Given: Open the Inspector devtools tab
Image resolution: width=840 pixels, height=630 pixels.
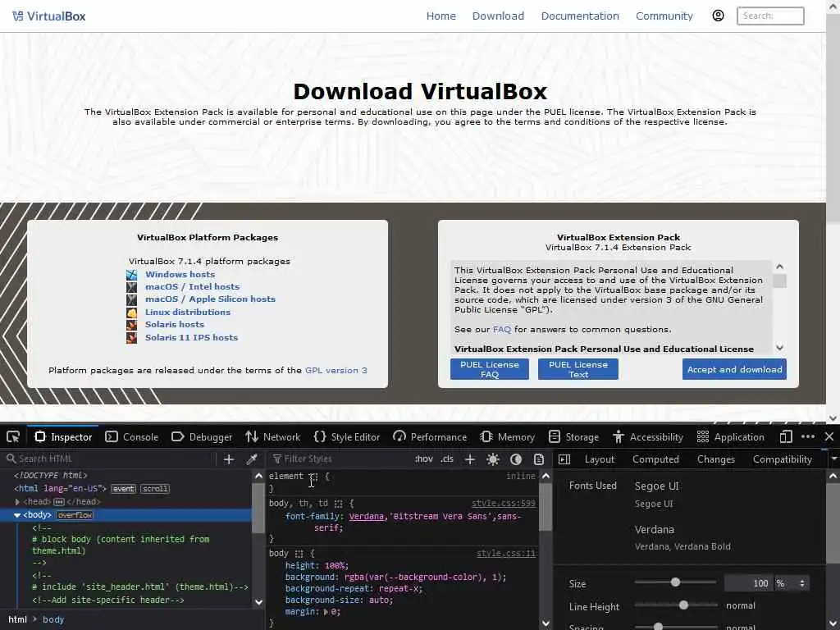Looking at the screenshot, I should 63,436.
